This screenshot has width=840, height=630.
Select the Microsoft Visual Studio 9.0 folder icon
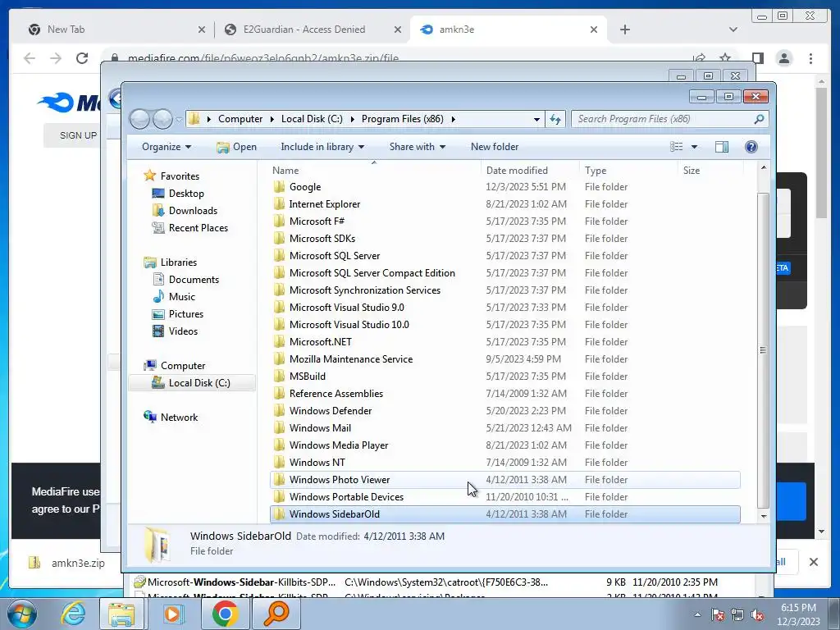(279, 308)
